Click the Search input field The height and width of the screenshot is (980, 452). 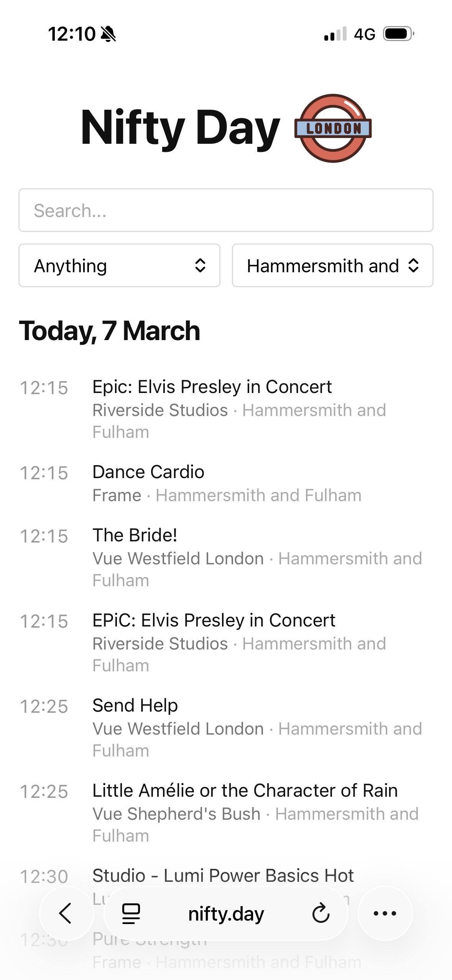pos(226,210)
